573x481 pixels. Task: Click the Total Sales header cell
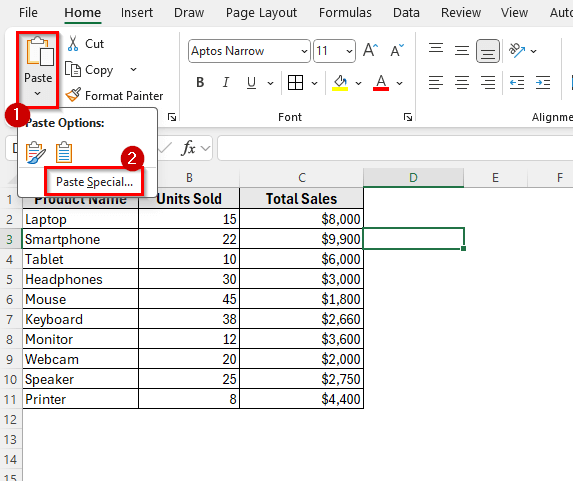tap(301, 199)
